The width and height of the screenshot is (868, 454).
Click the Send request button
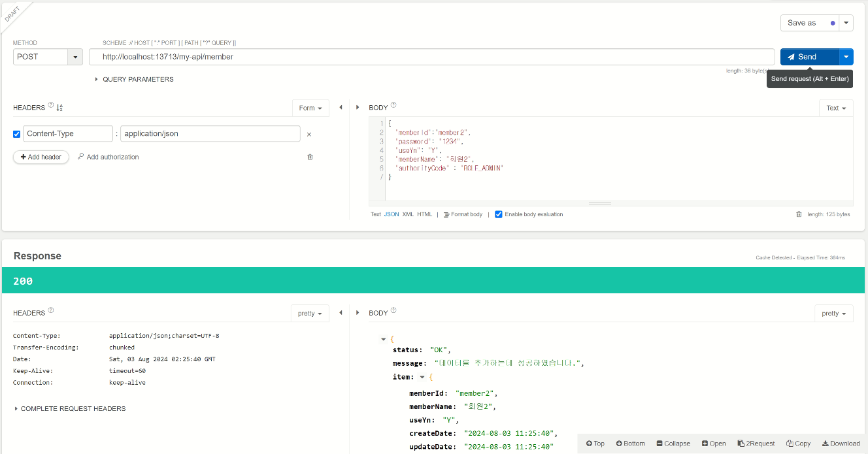point(809,57)
